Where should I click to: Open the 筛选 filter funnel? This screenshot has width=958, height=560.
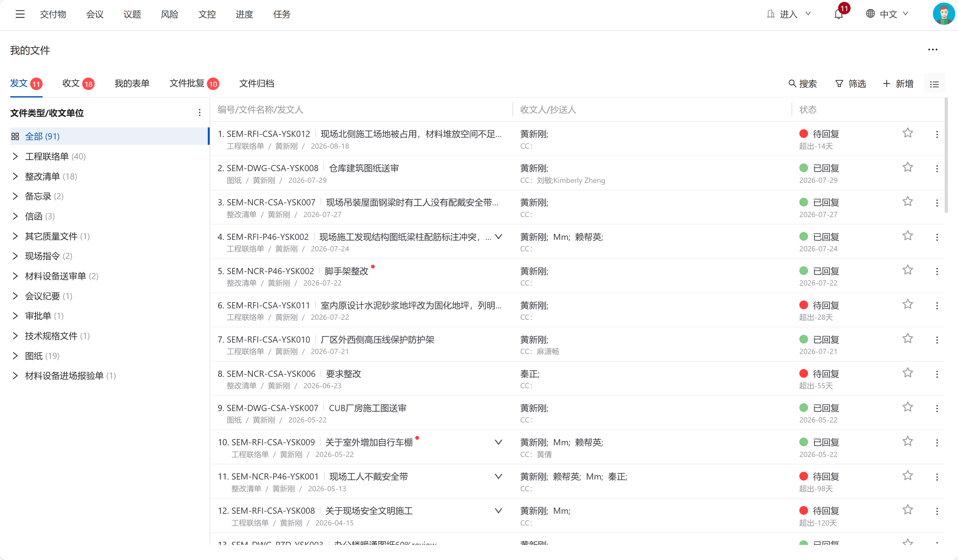851,84
